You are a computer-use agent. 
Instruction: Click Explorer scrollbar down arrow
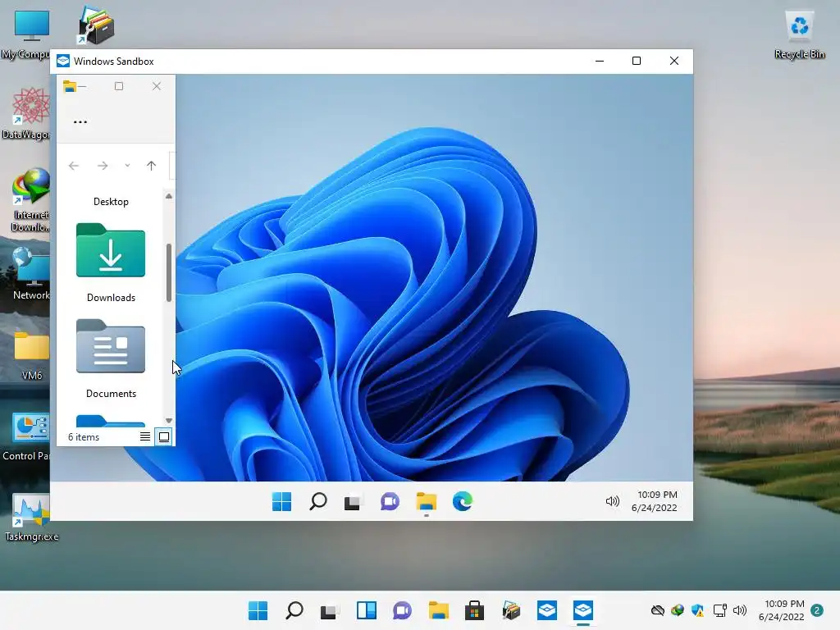pos(169,421)
